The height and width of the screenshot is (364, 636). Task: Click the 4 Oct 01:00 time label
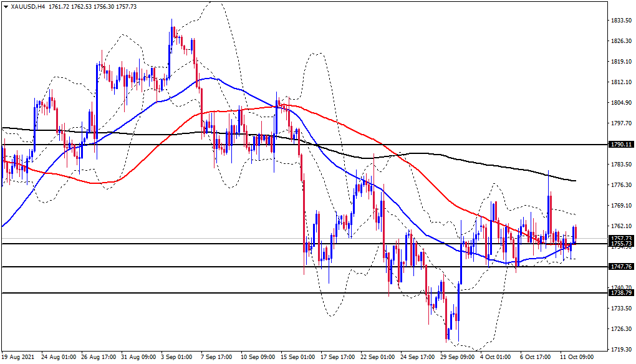tap(495, 357)
